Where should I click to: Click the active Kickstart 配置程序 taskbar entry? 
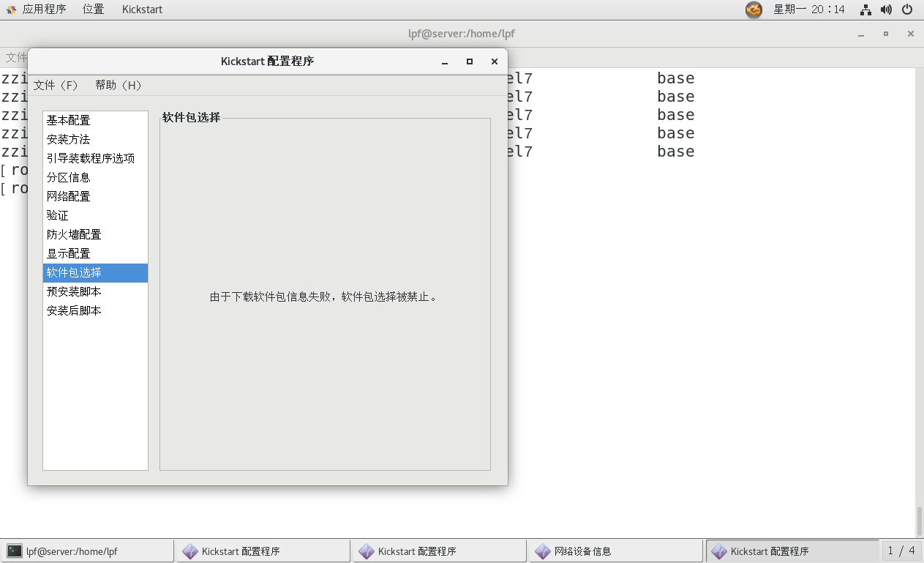coord(792,551)
